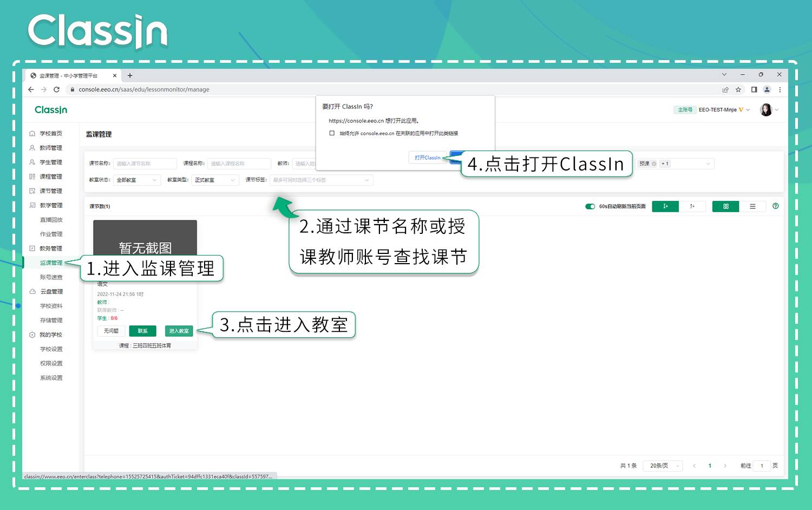Open 学校资料 in the sidebar
Image resolution: width=812 pixels, height=510 pixels.
pyautogui.click(x=51, y=306)
